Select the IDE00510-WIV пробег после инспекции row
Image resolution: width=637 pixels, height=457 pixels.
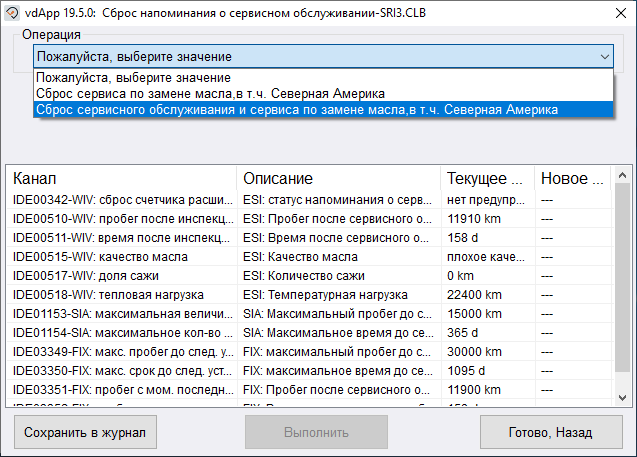tap(120, 219)
